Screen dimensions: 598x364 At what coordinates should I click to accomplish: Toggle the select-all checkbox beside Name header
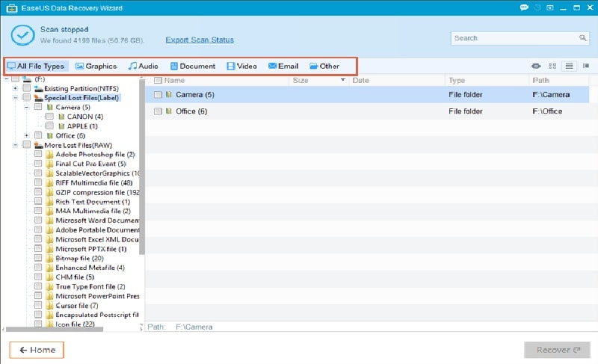click(x=158, y=81)
